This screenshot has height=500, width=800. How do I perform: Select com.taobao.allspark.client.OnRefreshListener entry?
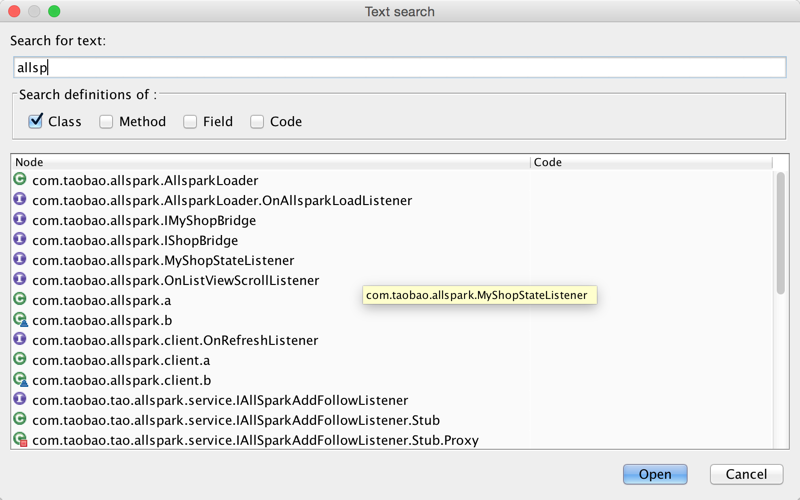click(175, 340)
